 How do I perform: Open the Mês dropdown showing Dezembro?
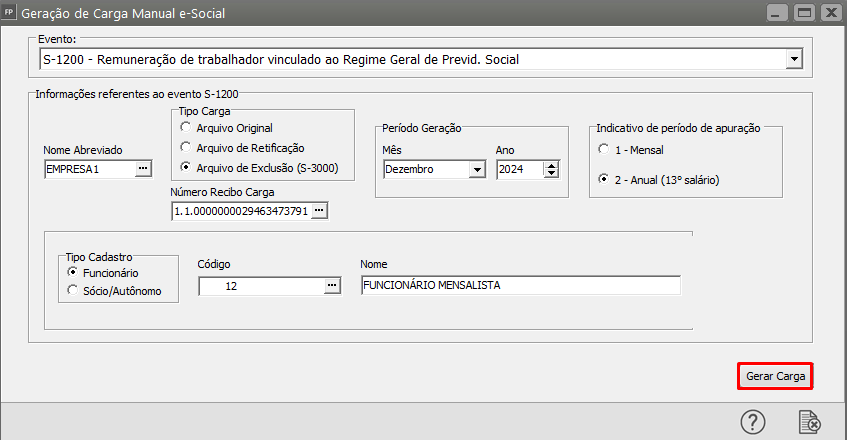click(476, 169)
